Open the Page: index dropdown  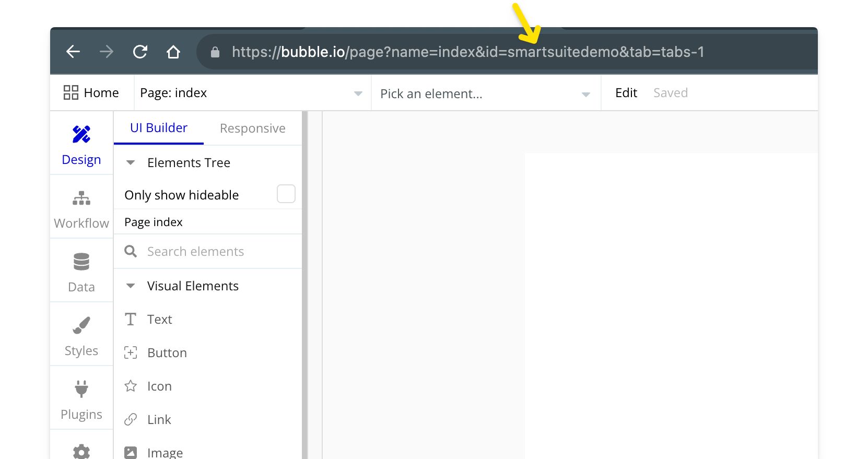click(x=251, y=93)
